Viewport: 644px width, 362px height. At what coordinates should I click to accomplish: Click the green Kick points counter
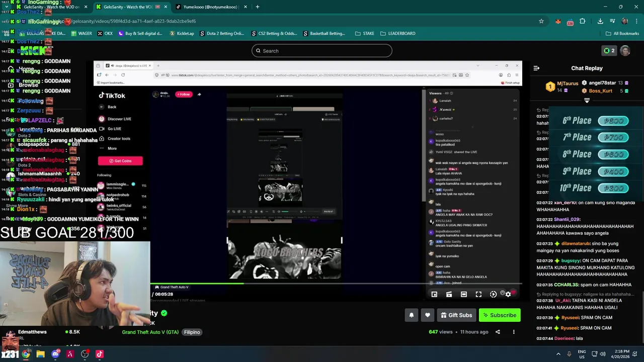[x=609, y=51]
